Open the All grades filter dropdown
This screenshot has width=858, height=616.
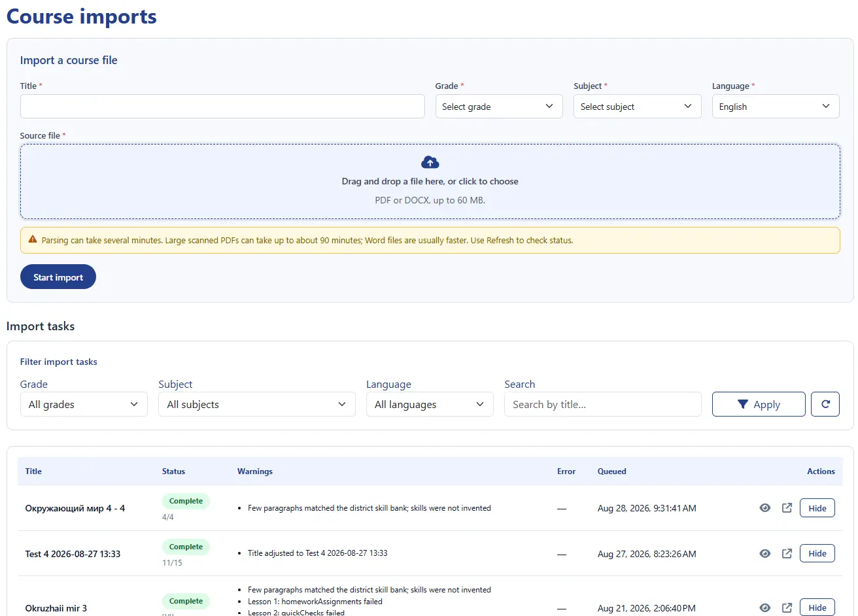[x=84, y=404]
